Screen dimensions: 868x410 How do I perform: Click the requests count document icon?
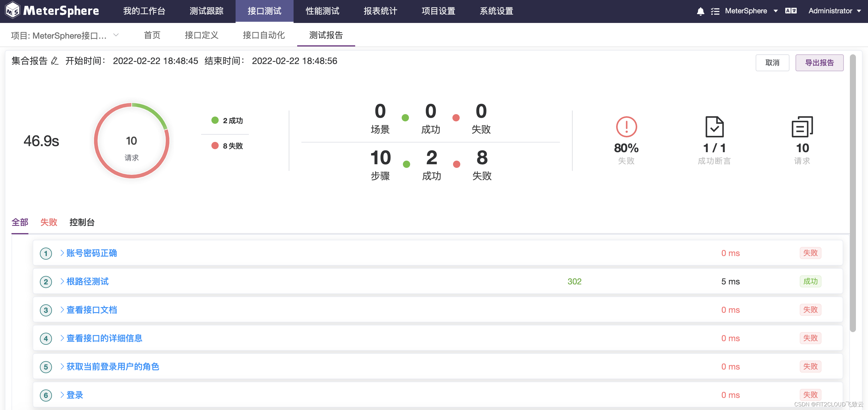point(802,127)
